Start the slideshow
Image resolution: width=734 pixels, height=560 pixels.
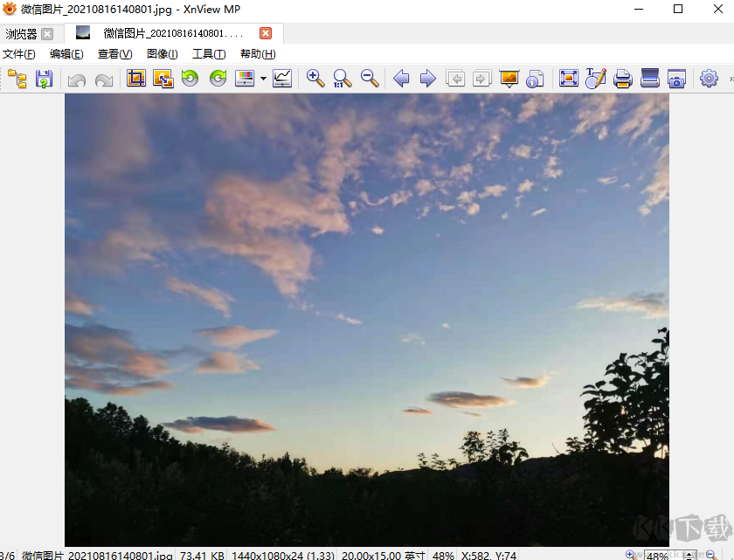509,79
